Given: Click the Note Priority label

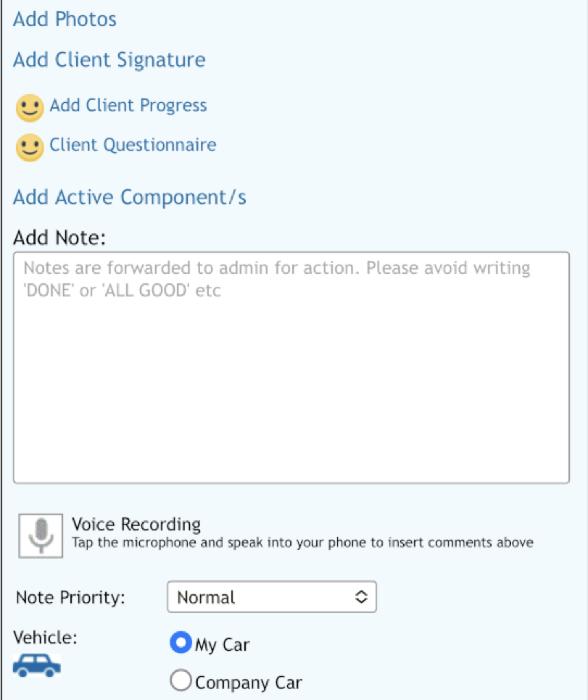Looking at the screenshot, I should point(70,597).
